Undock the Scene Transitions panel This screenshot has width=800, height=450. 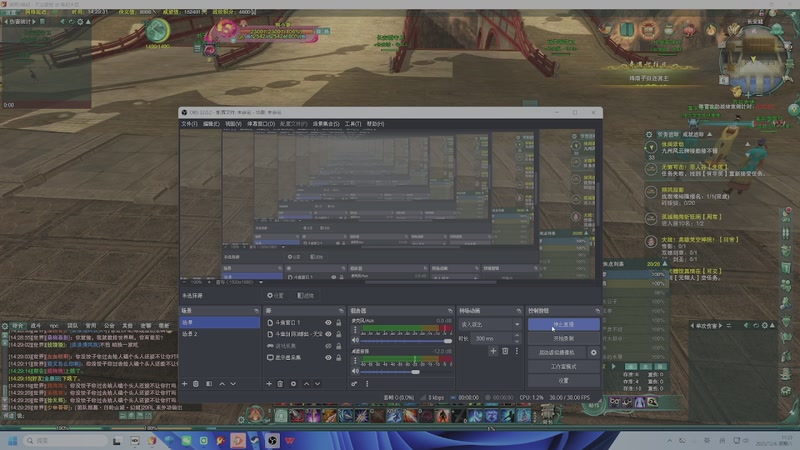[518, 311]
